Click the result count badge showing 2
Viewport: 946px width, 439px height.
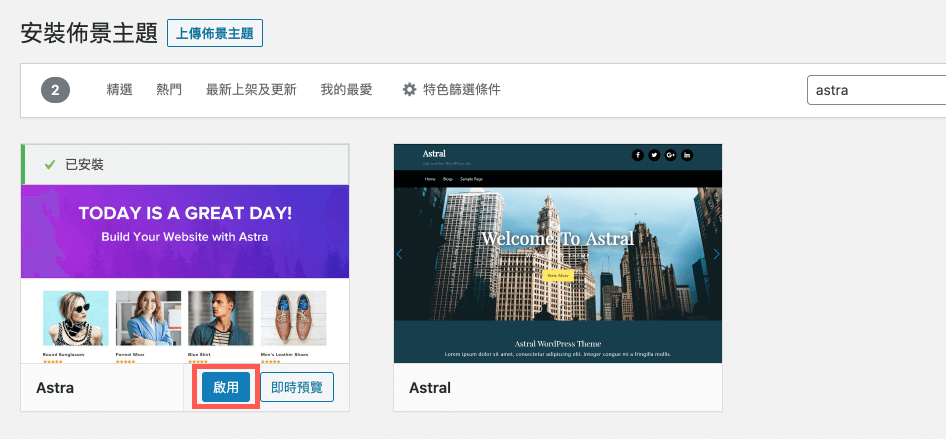click(x=56, y=90)
